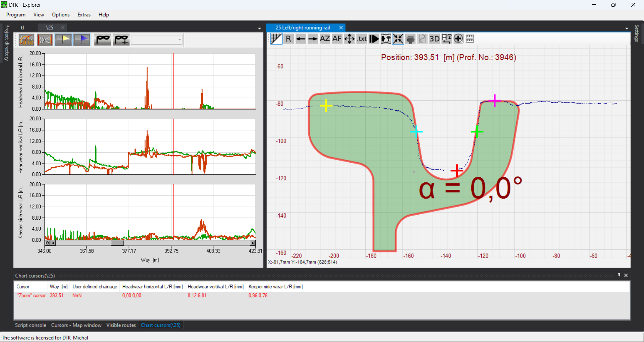The height and width of the screenshot is (342, 644).
Task: Toggle the converging arrows fit view button
Action: (x=398, y=39)
